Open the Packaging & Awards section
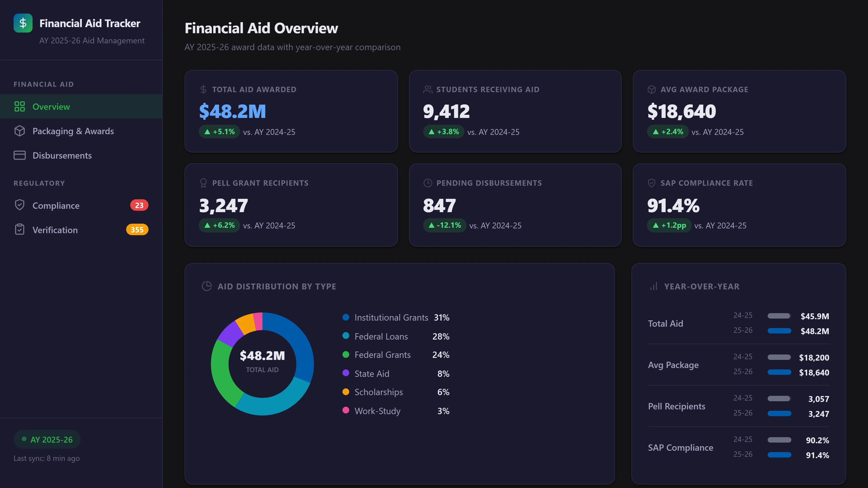The width and height of the screenshot is (868, 488). coord(73,131)
